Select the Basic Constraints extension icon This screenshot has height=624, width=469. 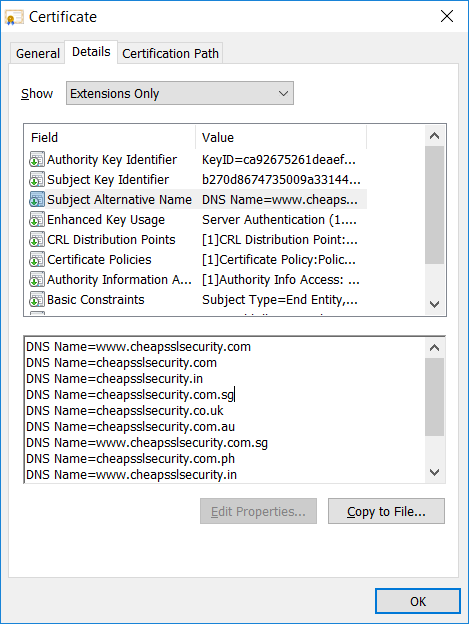pyautogui.click(x=37, y=299)
